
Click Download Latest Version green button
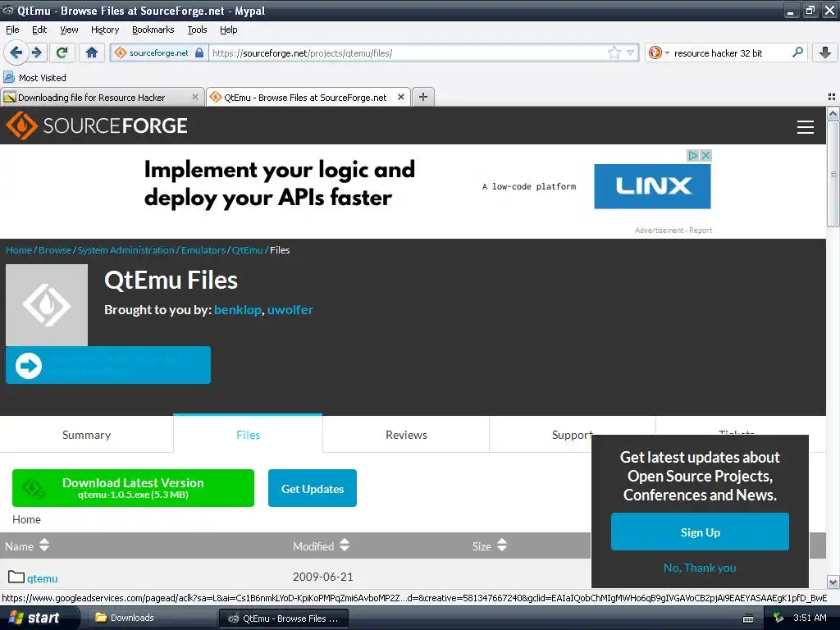coord(133,488)
